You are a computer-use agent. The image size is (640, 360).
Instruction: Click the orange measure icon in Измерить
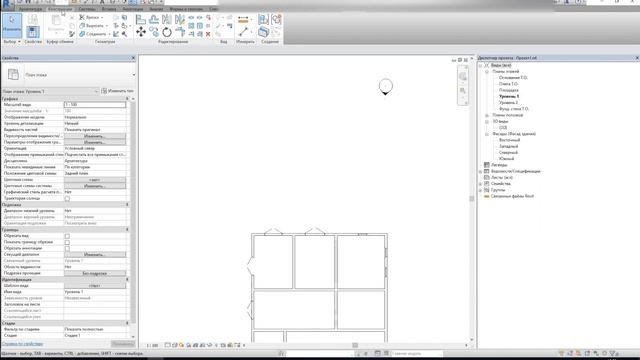[243, 19]
